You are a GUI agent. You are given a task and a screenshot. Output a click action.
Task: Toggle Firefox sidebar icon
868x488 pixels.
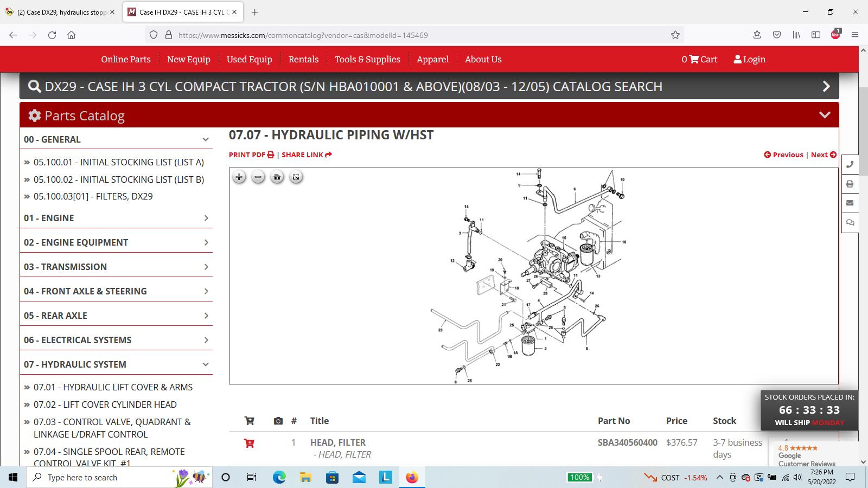click(x=816, y=35)
